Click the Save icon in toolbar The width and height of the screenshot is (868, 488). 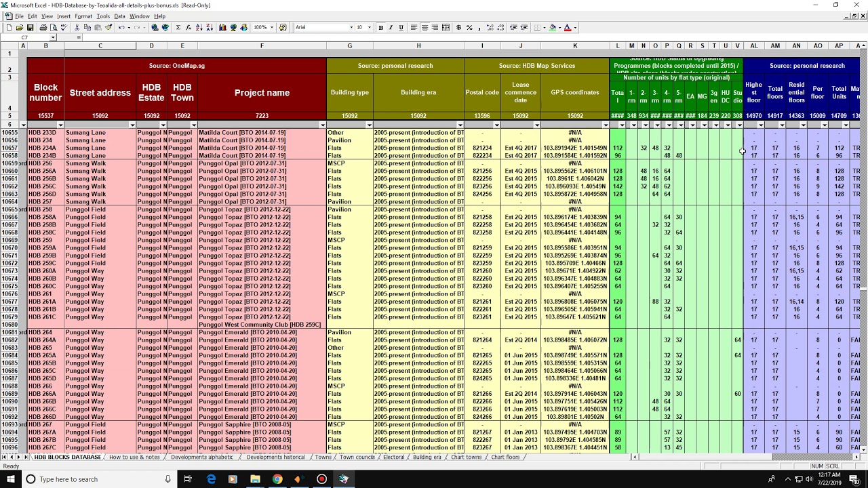[x=31, y=28]
